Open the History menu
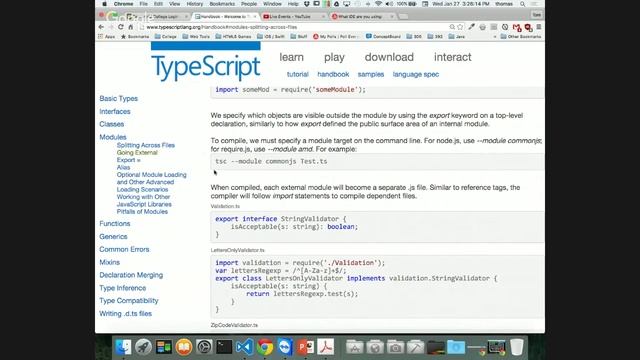This screenshot has height=360, width=640. click(x=194, y=4)
